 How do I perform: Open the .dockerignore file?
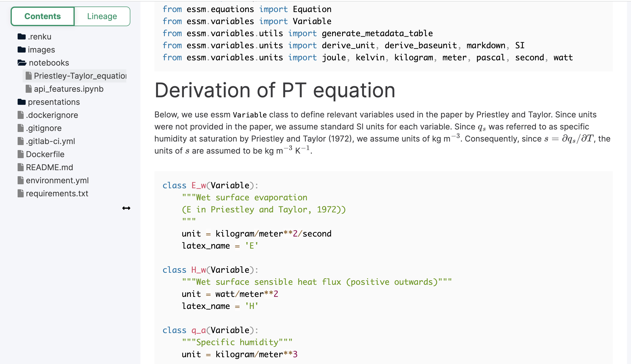(x=52, y=115)
